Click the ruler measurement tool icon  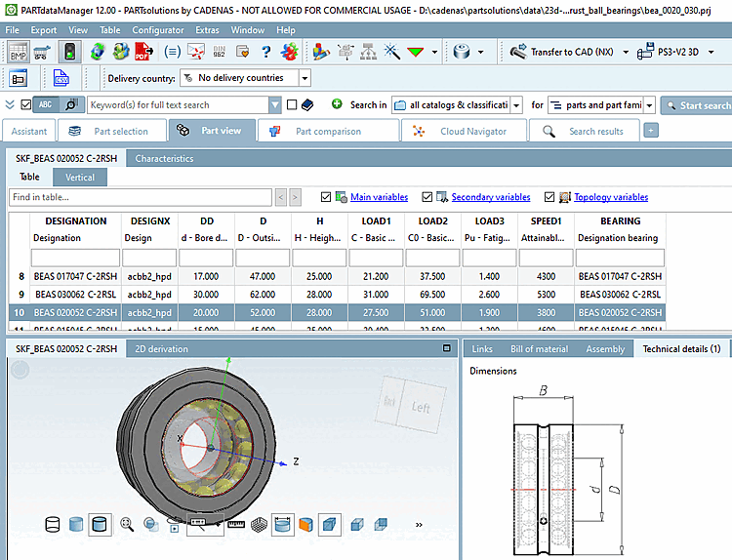(x=234, y=525)
